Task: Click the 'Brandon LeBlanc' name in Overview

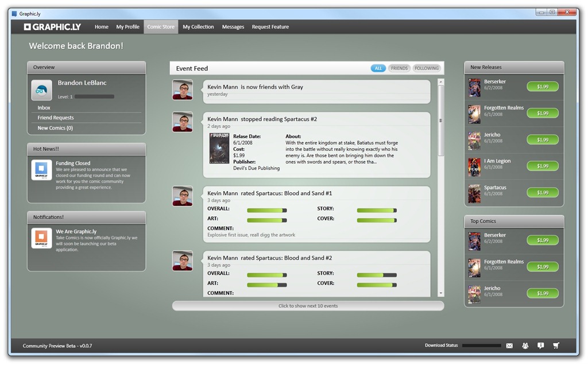Action: pos(82,83)
